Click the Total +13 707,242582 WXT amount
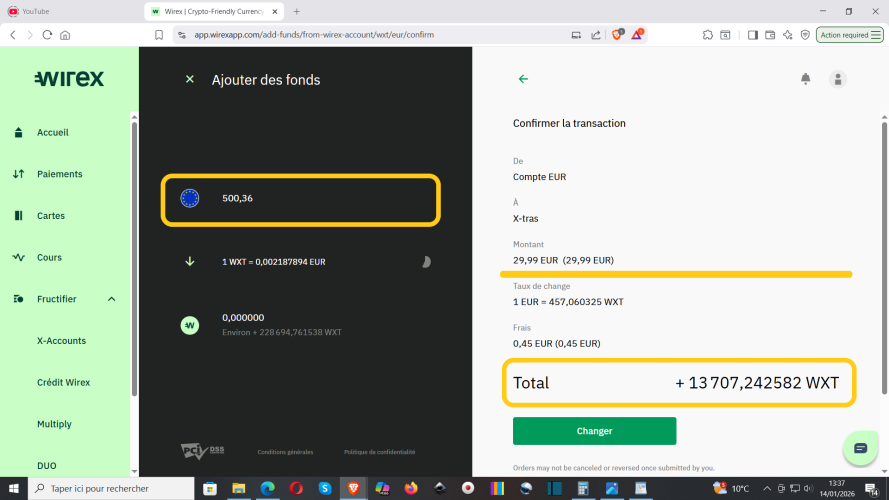 757,383
